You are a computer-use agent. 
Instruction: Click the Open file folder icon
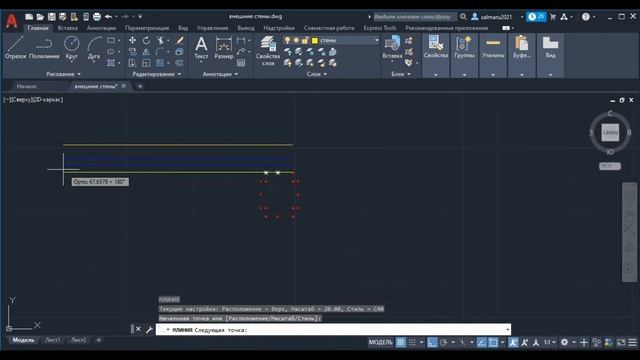40,17
